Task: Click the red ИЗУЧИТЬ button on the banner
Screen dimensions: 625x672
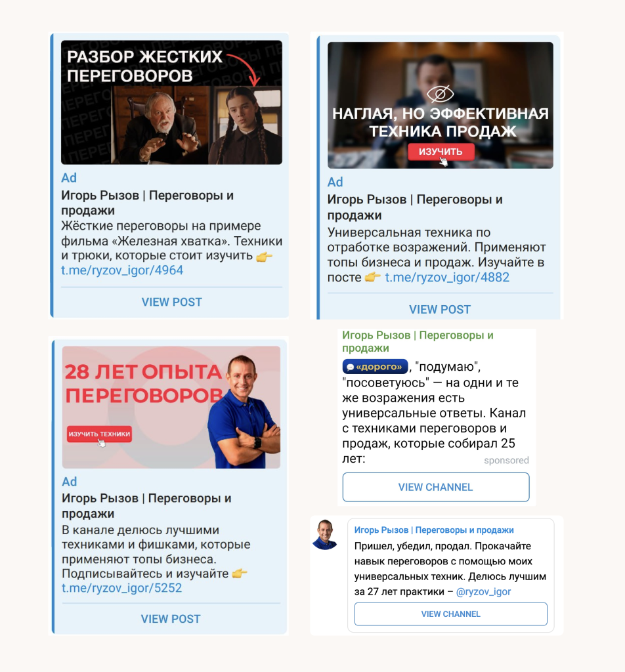Action: point(441,152)
